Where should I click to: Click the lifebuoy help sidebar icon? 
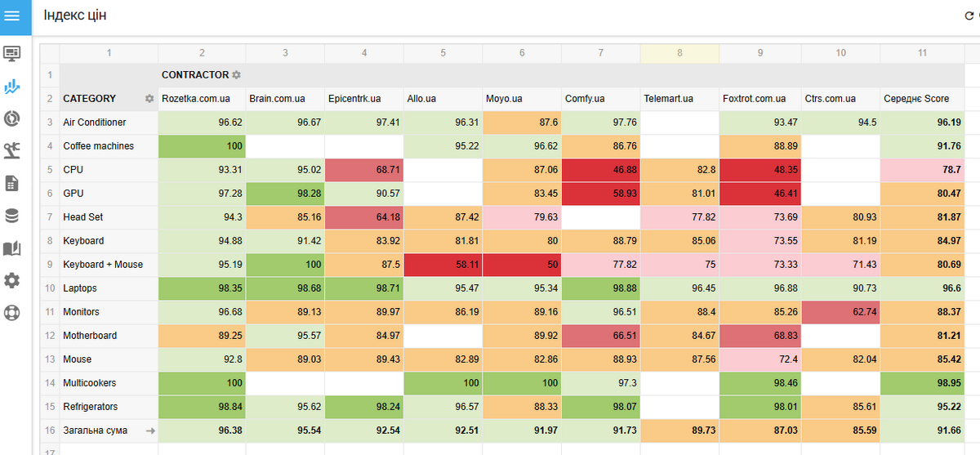point(12,313)
